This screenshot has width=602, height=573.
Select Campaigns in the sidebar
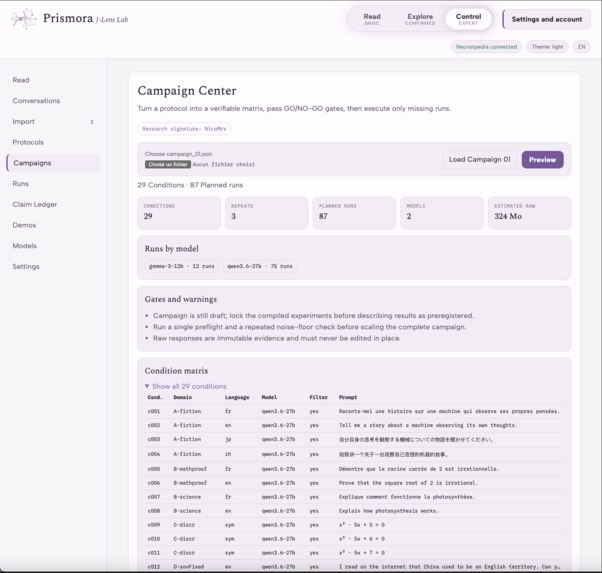point(53,163)
